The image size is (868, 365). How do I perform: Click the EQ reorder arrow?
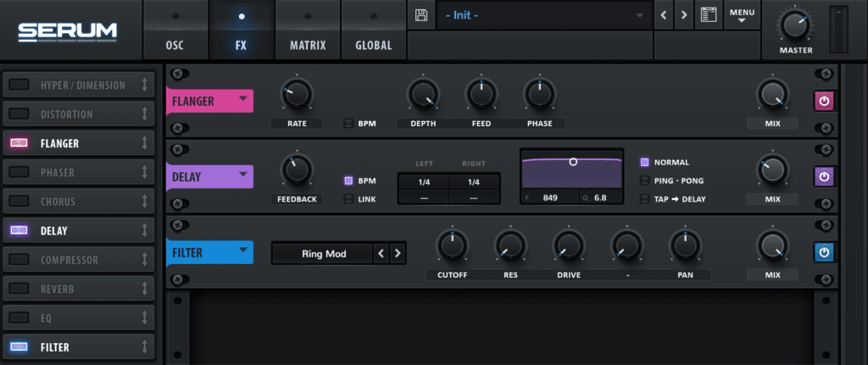[x=144, y=318]
